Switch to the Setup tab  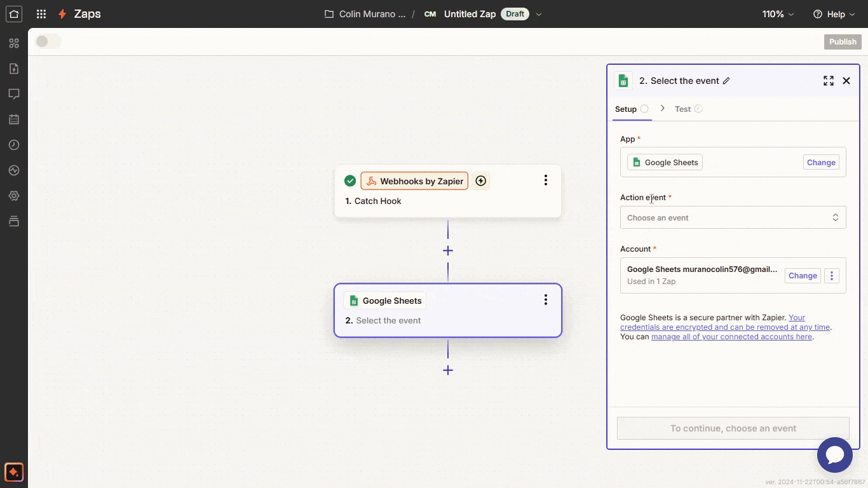(632, 109)
